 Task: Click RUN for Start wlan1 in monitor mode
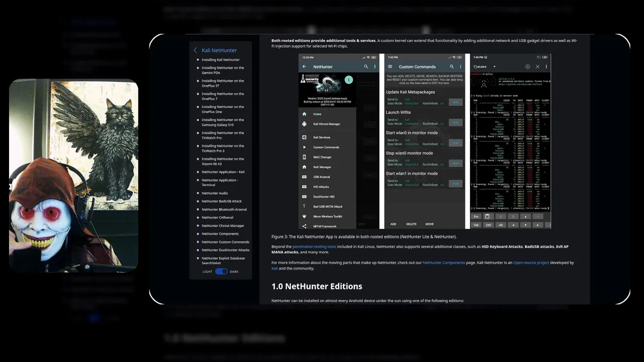tap(455, 184)
